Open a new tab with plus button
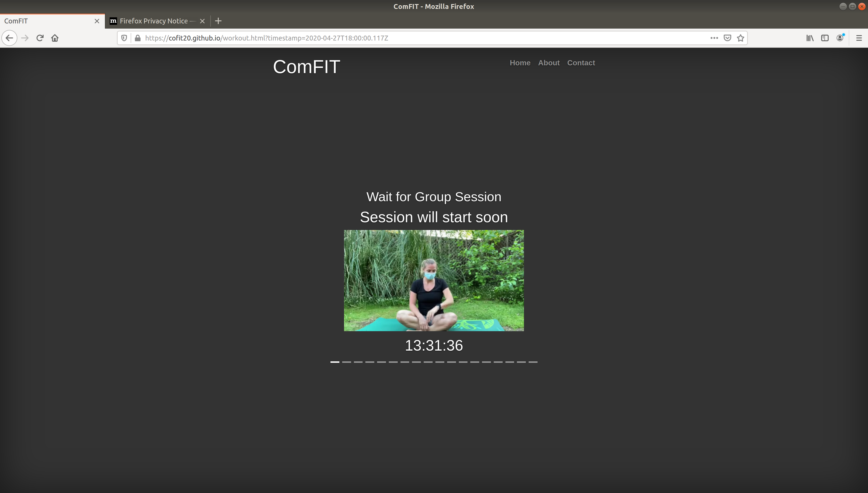868x493 pixels. coord(218,21)
